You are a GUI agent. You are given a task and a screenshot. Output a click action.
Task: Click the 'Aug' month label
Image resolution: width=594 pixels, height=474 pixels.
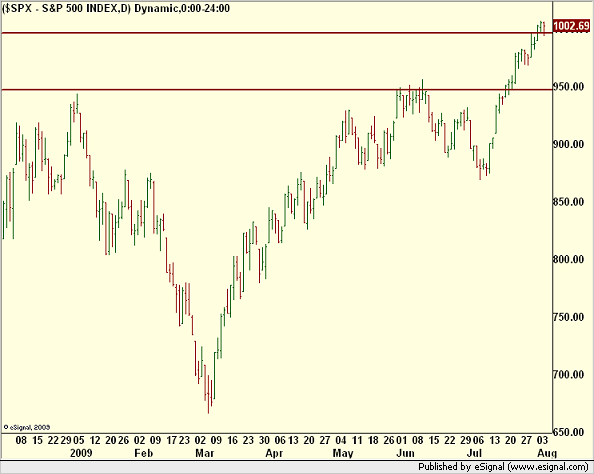tap(547, 453)
